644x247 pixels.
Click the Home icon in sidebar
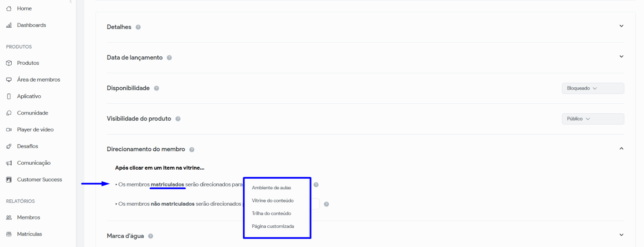tap(9, 8)
